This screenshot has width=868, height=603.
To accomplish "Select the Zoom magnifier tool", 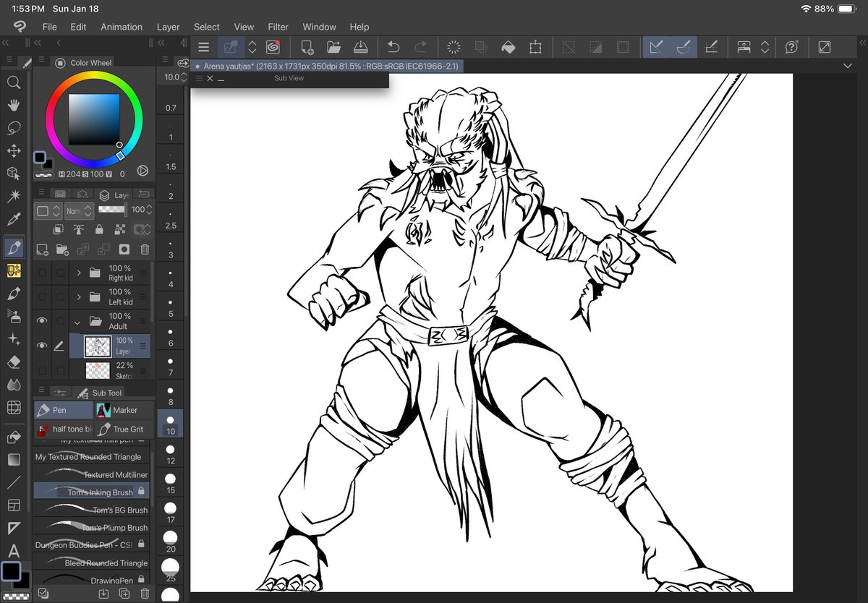I will pos(13,82).
